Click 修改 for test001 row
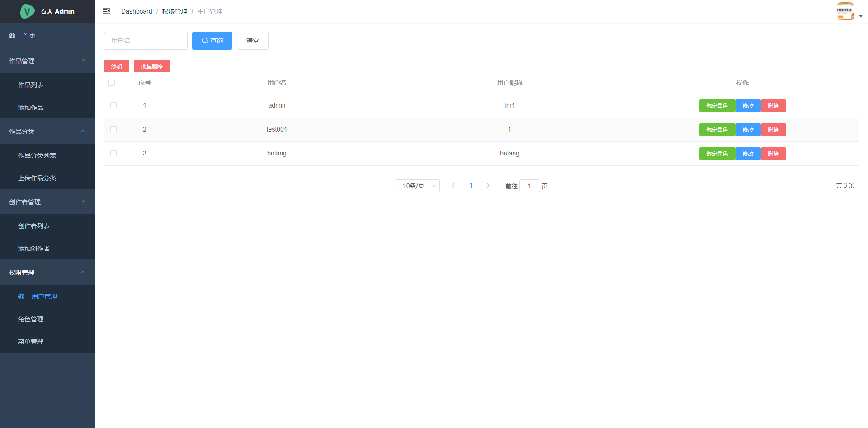The image size is (868, 428). (x=748, y=130)
